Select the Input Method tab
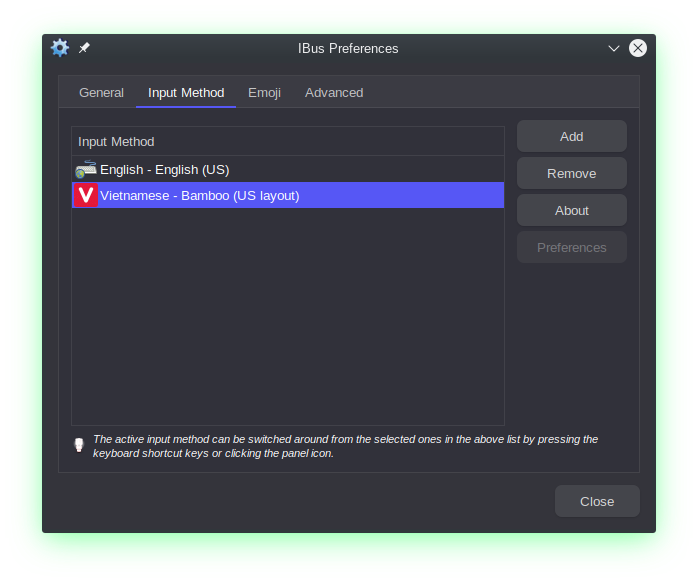 coord(186,92)
